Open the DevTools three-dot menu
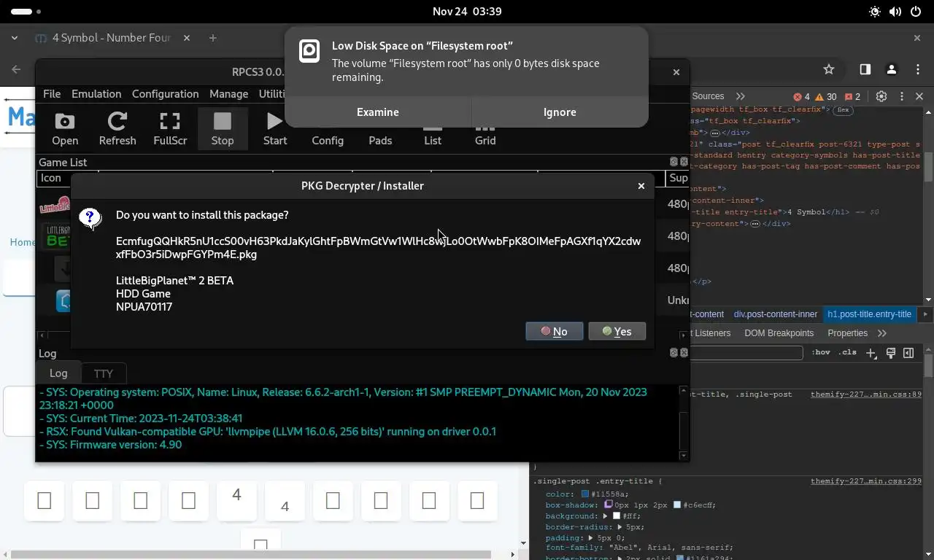The height and width of the screenshot is (560, 934). (902, 96)
